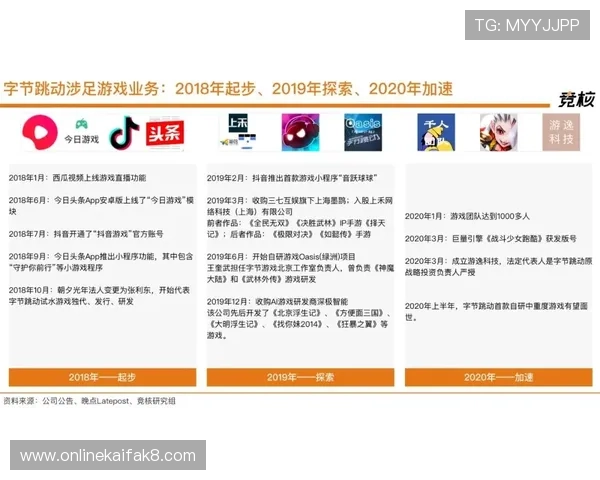Click the Xigua Video red play logo
This screenshot has width=600, height=480.
[x=40, y=132]
